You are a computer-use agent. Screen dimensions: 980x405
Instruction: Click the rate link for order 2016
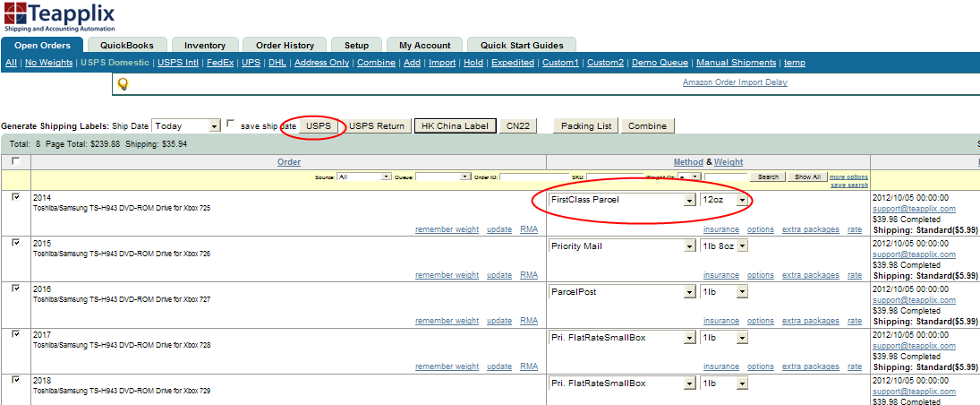coord(855,321)
